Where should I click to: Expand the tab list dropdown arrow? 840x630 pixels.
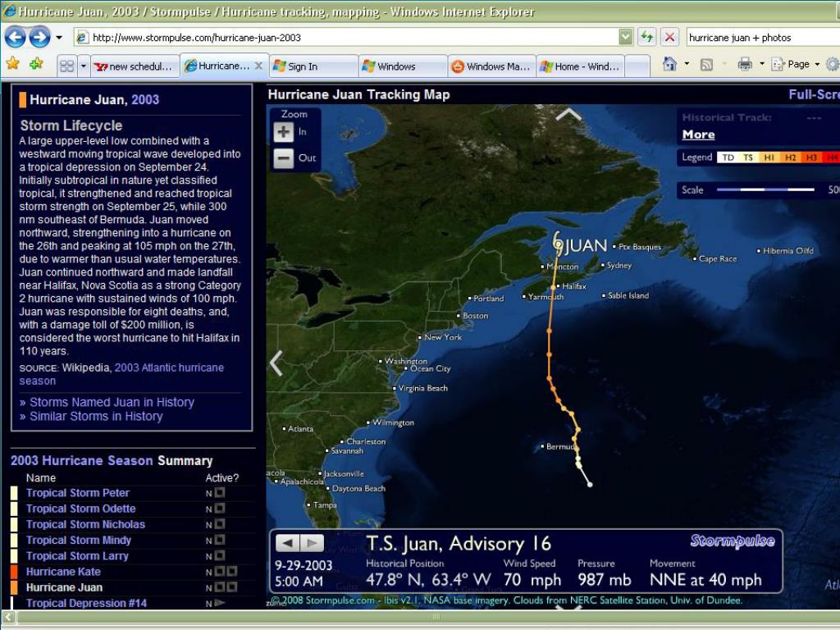click(83, 66)
